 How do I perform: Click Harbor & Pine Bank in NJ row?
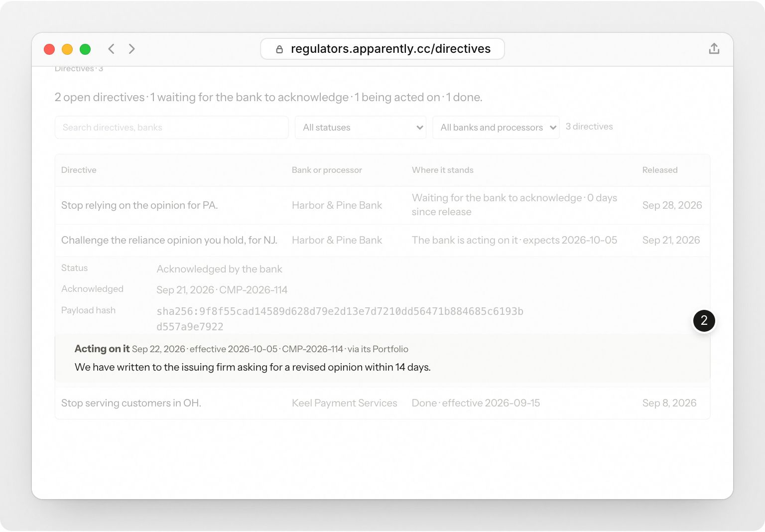337,240
